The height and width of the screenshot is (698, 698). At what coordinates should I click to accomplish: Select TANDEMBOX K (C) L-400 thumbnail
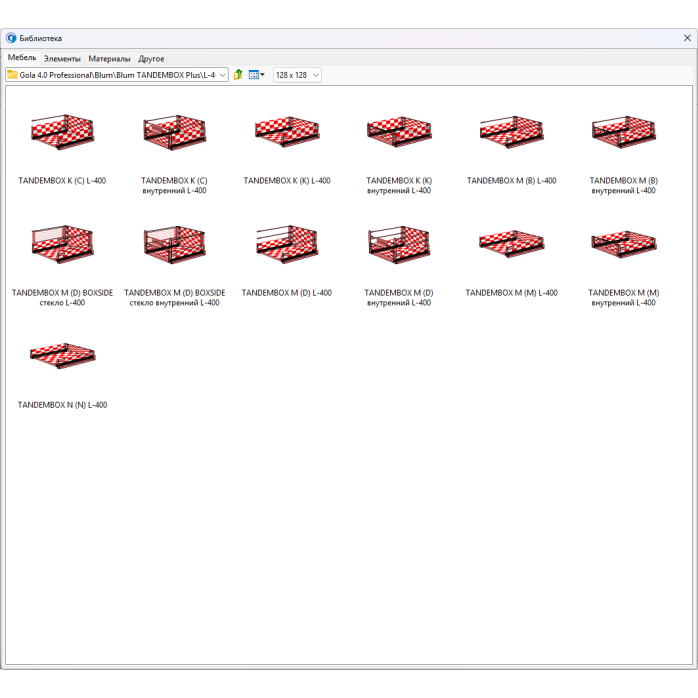pyautogui.click(x=62, y=132)
